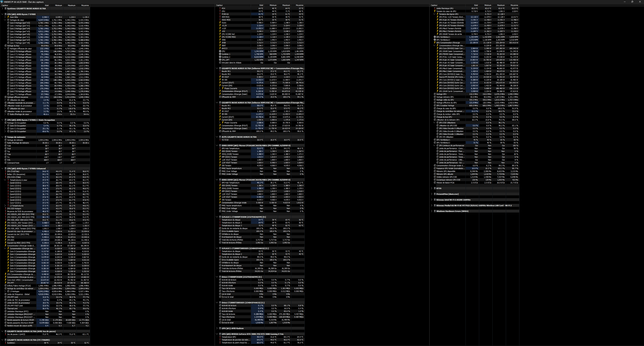Click the lightning icon next to Core VIDs

coord(8,17)
